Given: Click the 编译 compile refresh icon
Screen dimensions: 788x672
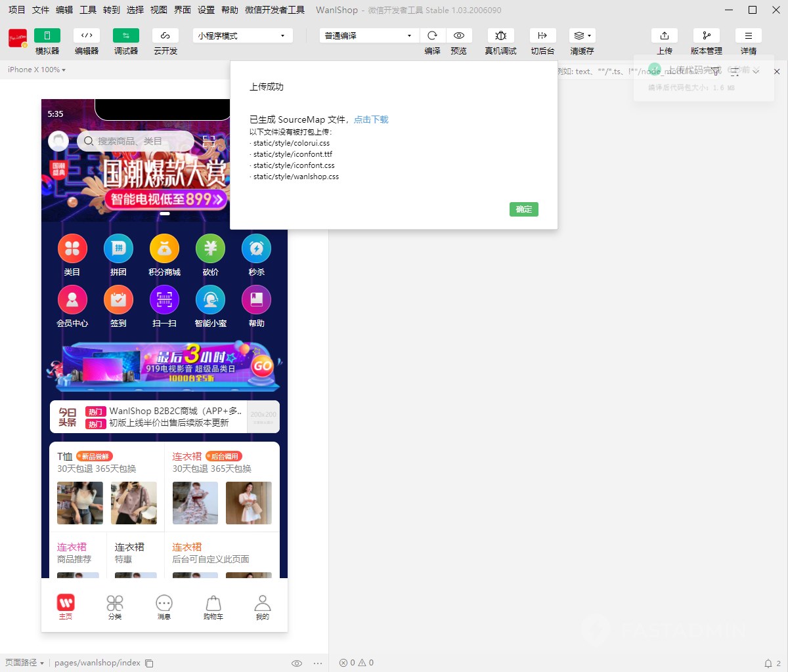Looking at the screenshot, I should 432,35.
